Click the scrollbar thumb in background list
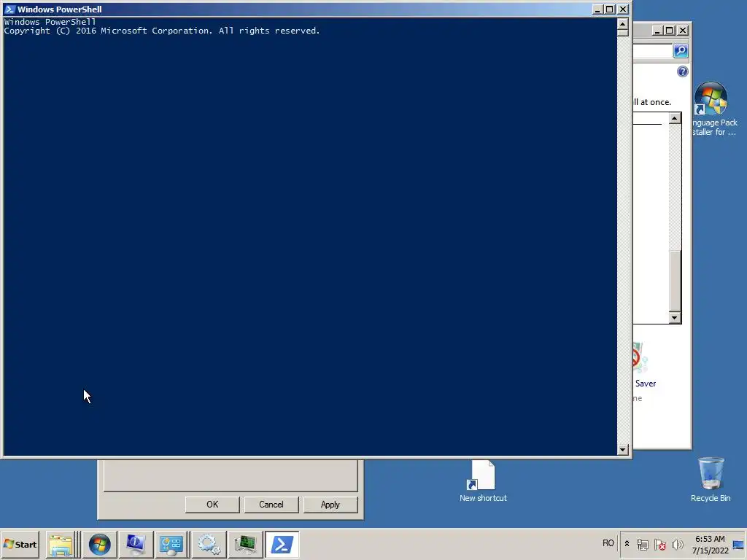The image size is (747, 560). [675, 280]
